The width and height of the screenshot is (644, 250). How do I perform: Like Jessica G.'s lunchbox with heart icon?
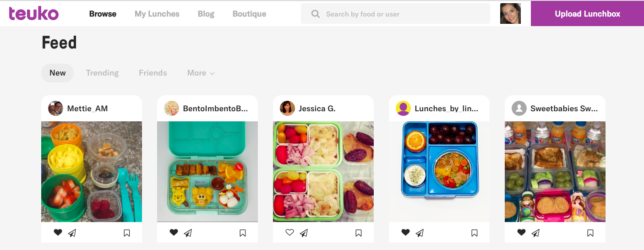[289, 233]
